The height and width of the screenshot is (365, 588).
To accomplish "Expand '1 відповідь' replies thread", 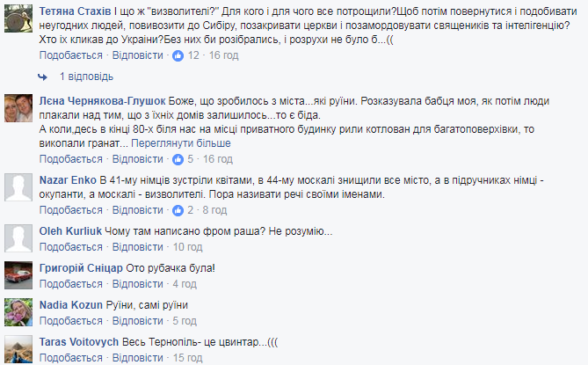I will click(86, 77).
